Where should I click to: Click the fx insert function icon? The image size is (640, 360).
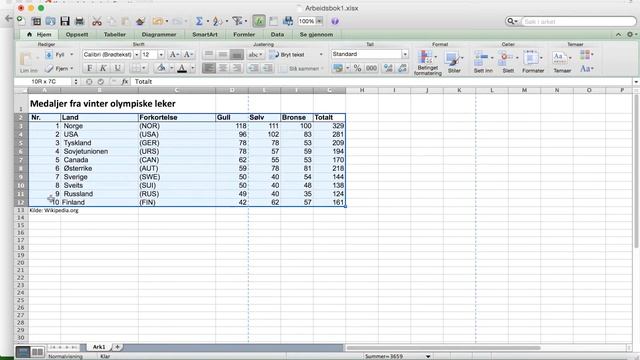pos(124,82)
